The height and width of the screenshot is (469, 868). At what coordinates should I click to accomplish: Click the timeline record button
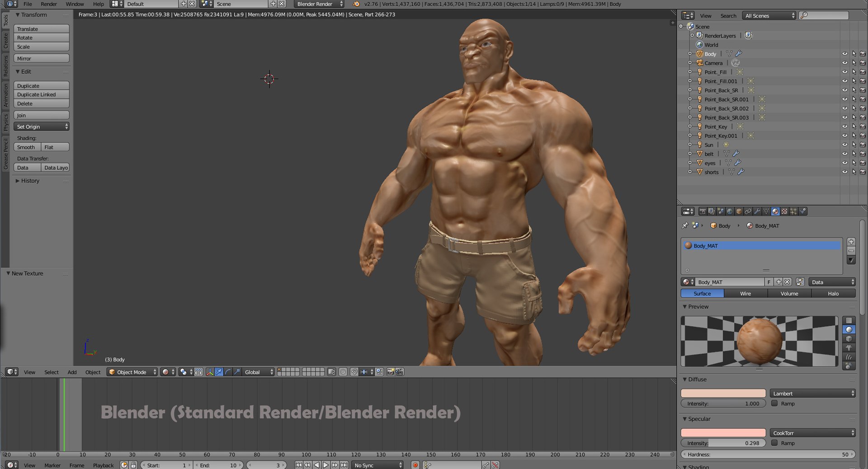(415, 465)
